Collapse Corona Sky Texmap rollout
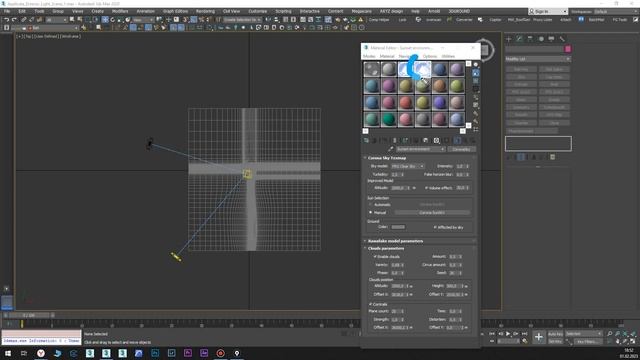 [x=387, y=158]
